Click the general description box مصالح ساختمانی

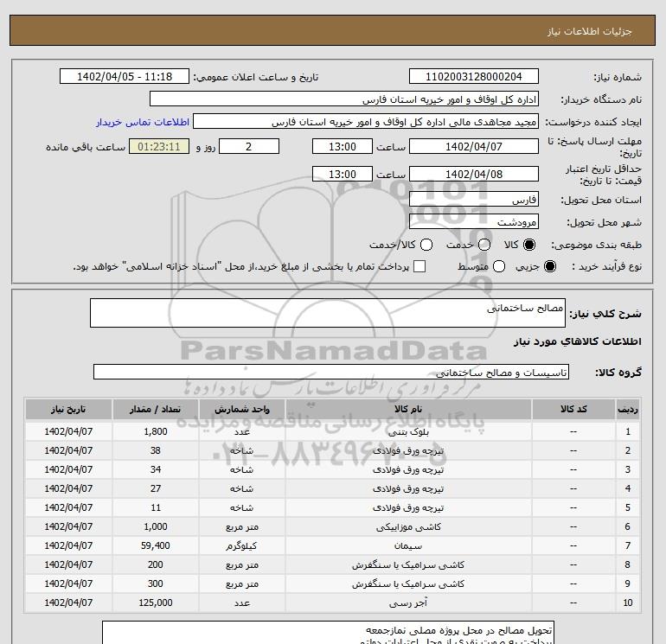pos(328,313)
